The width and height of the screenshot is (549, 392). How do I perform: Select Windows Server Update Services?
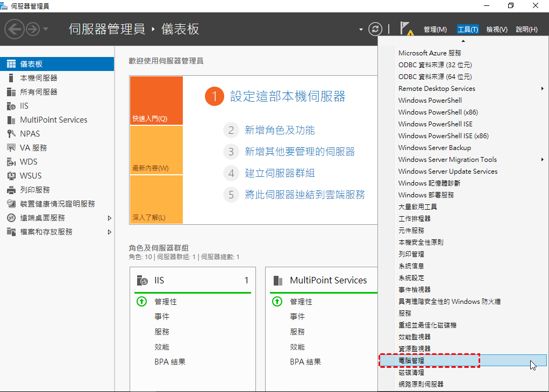coord(463,172)
